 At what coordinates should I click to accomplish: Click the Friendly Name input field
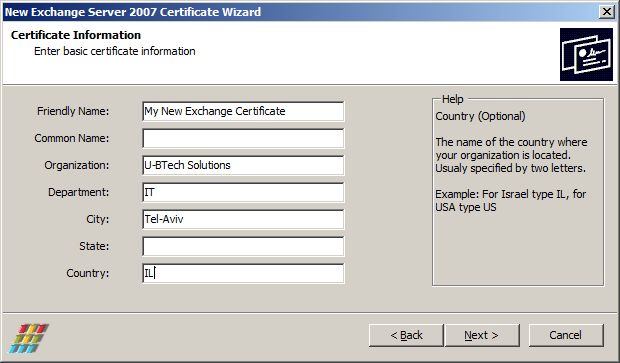click(x=243, y=112)
